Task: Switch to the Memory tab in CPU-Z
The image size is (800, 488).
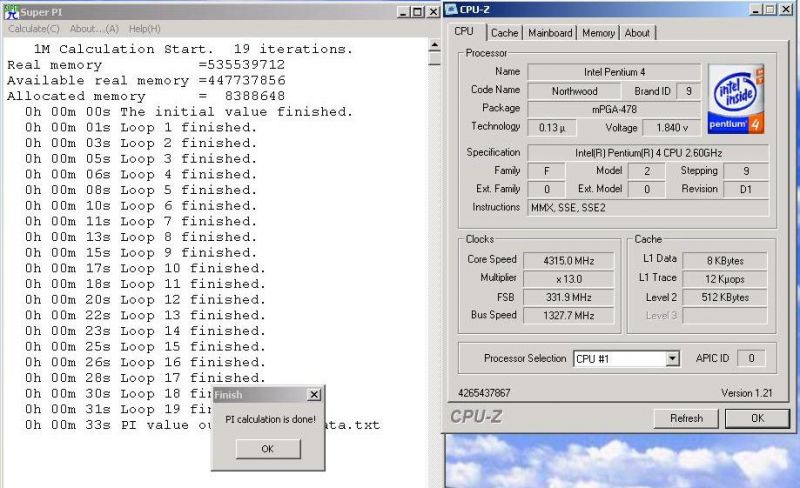Action: coord(598,33)
